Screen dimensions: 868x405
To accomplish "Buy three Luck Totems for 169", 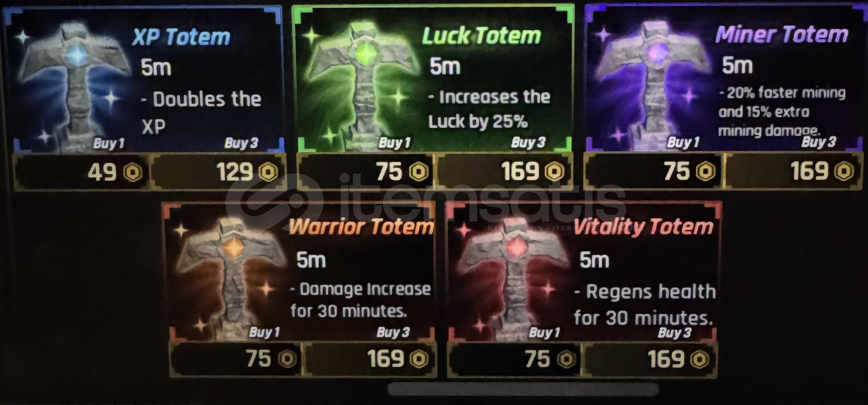I will 505,172.
